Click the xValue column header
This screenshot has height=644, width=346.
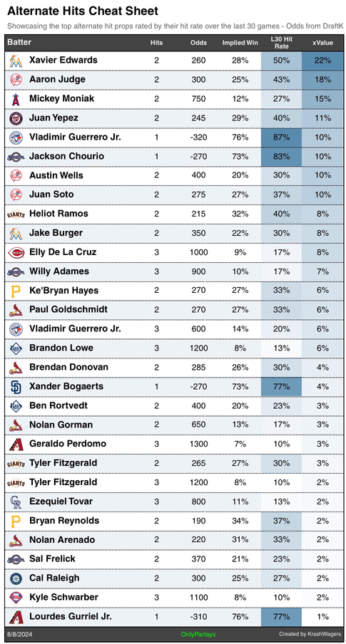pos(322,43)
